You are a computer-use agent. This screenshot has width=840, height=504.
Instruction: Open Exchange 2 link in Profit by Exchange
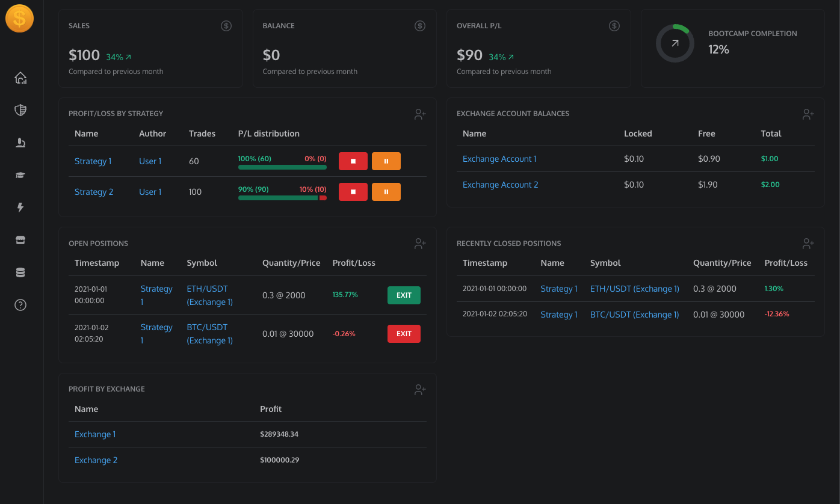(96, 460)
